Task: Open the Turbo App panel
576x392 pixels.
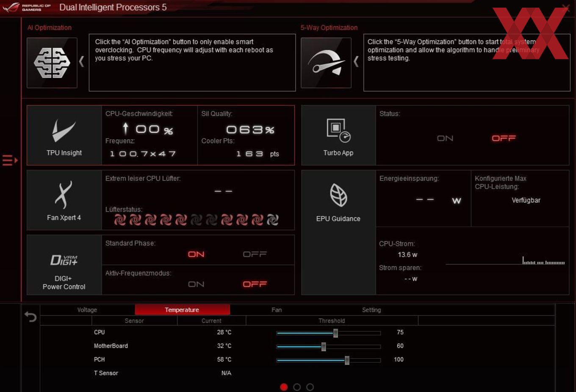Action: [x=338, y=135]
